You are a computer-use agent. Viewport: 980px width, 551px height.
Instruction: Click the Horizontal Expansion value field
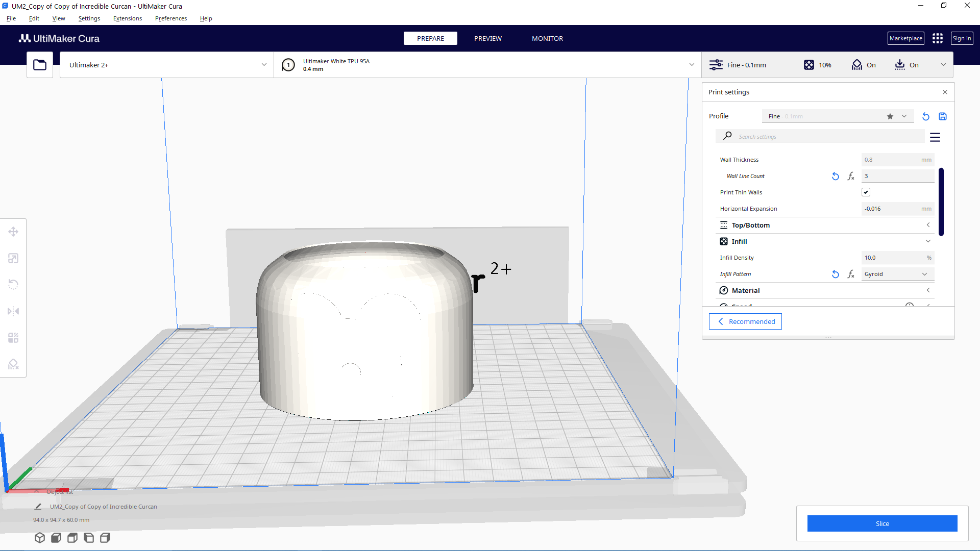(898, 209)
